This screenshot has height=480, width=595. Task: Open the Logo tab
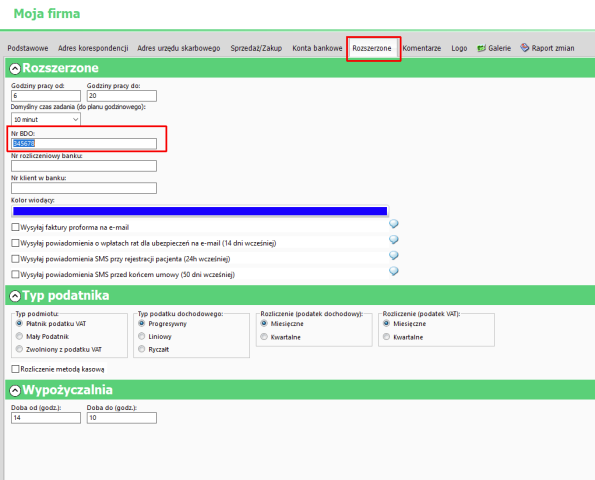click(459, 48)
